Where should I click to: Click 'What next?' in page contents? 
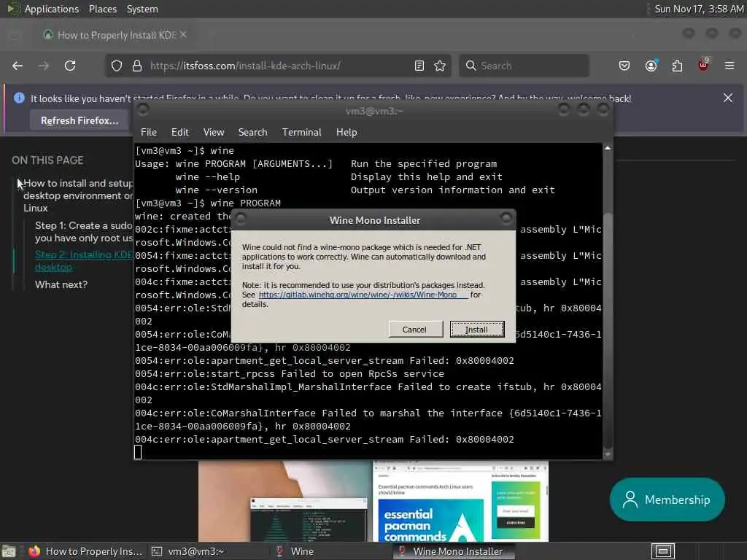[61, 285]
